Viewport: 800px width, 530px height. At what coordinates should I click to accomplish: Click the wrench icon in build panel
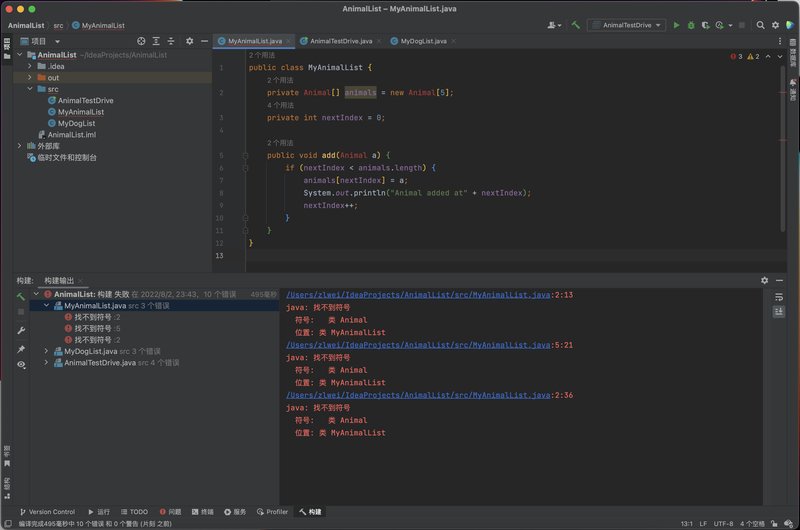point(21,331)
